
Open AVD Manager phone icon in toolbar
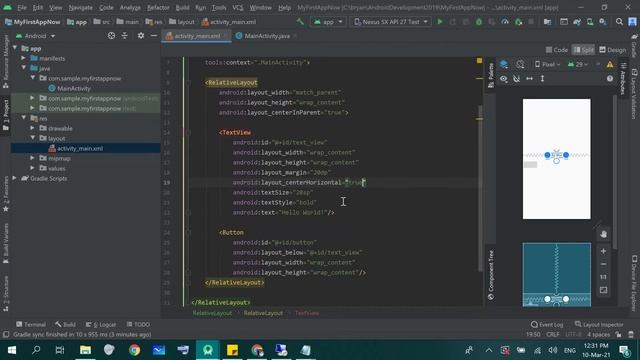coord(590,22)
